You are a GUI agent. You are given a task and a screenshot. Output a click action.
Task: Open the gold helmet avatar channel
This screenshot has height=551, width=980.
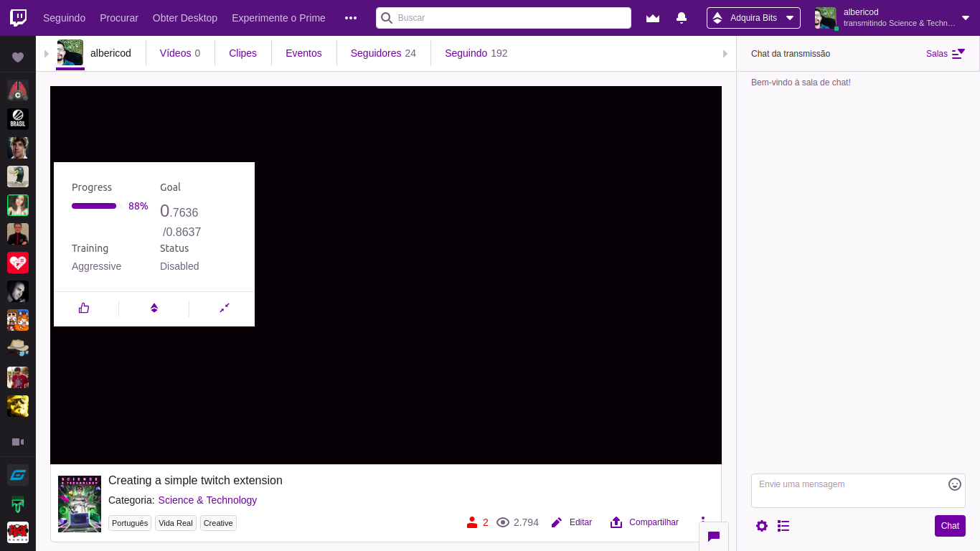(18, 406)
